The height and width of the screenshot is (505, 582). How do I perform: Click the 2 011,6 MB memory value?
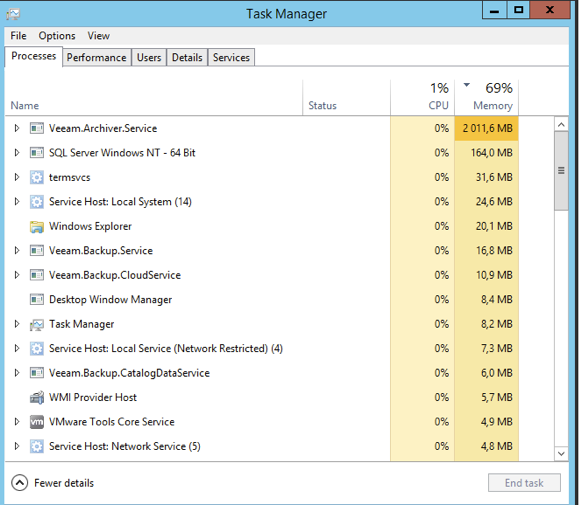[487, 128]
